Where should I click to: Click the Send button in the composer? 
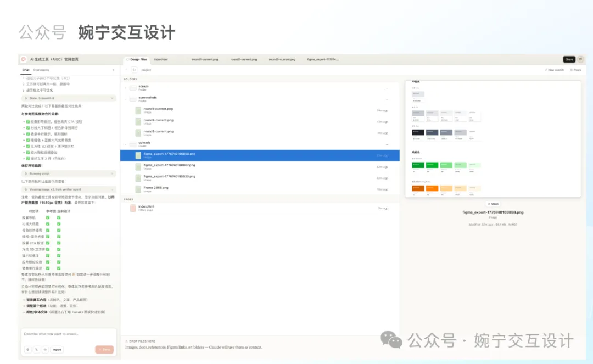coord(105,350)
